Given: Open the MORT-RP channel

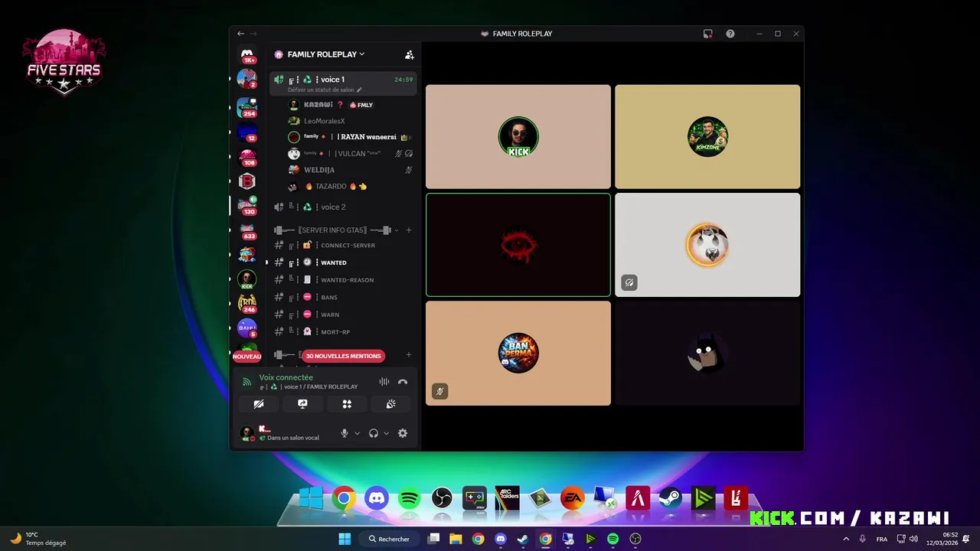Looking at the screenshot, I should click(x=343, y=331).
